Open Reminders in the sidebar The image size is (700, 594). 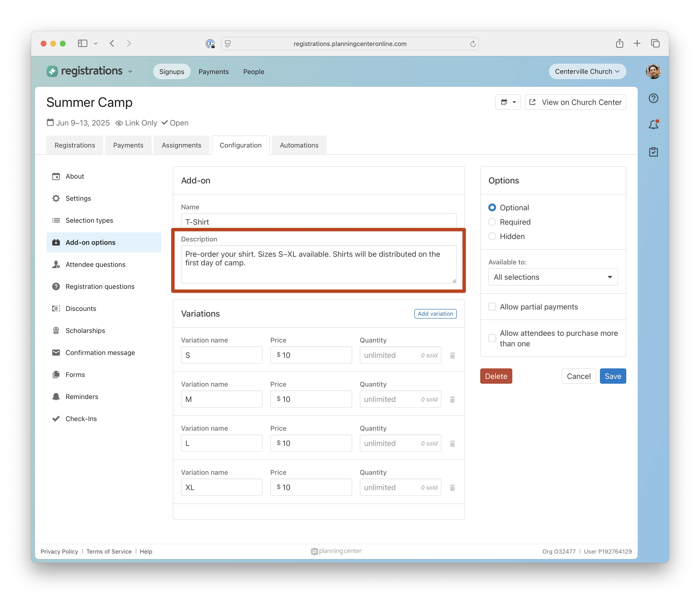coord(104,397)
